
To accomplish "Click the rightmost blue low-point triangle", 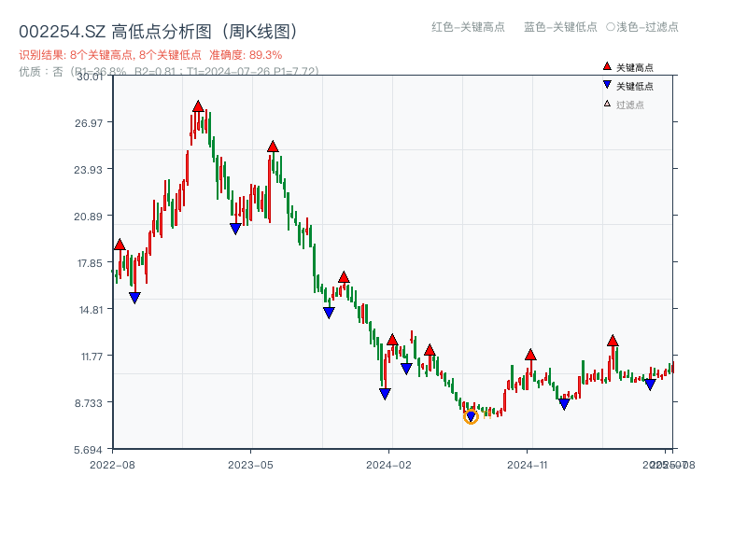I will pyautogui.click(x=651, y=385).
